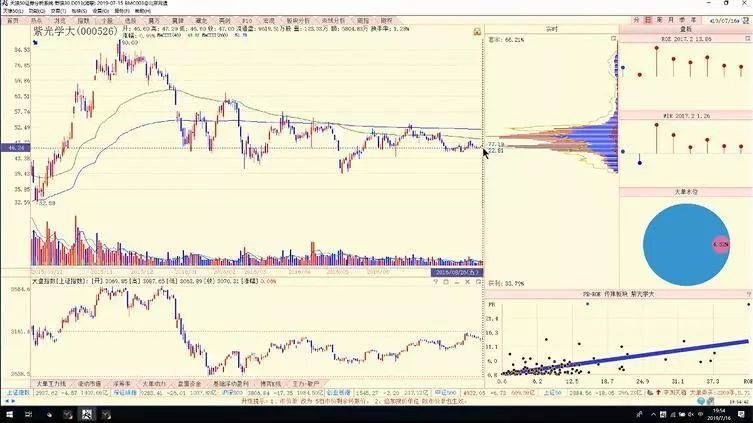
Task: Select the 博弈K线 indicator tab
Action: [x=270, y=384]
